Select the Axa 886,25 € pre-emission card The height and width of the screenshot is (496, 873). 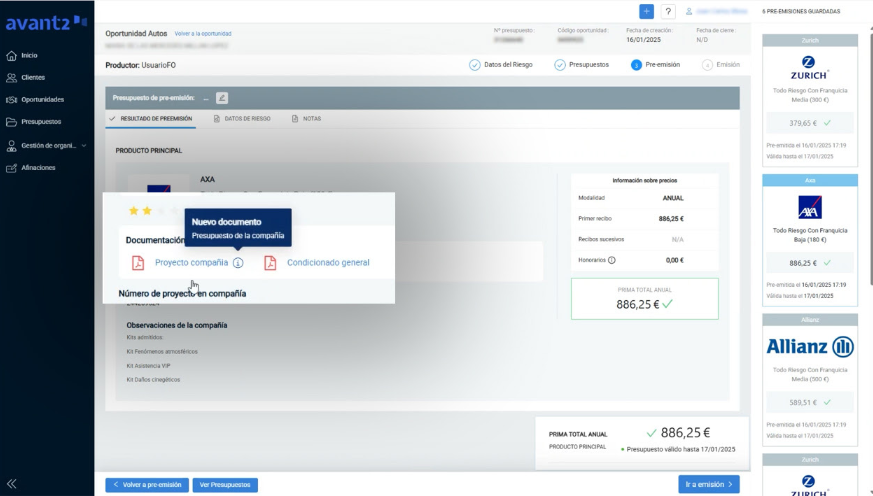tap(810, 240)
